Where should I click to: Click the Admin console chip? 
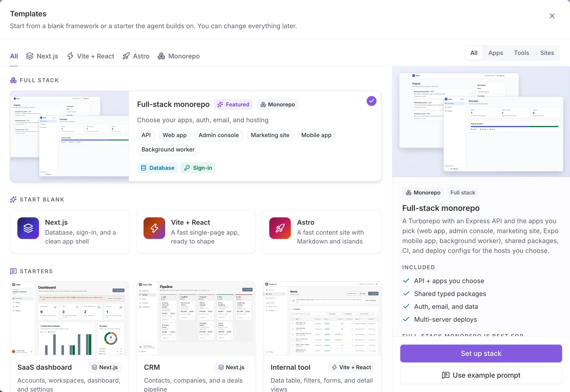(x=219, y=135)
